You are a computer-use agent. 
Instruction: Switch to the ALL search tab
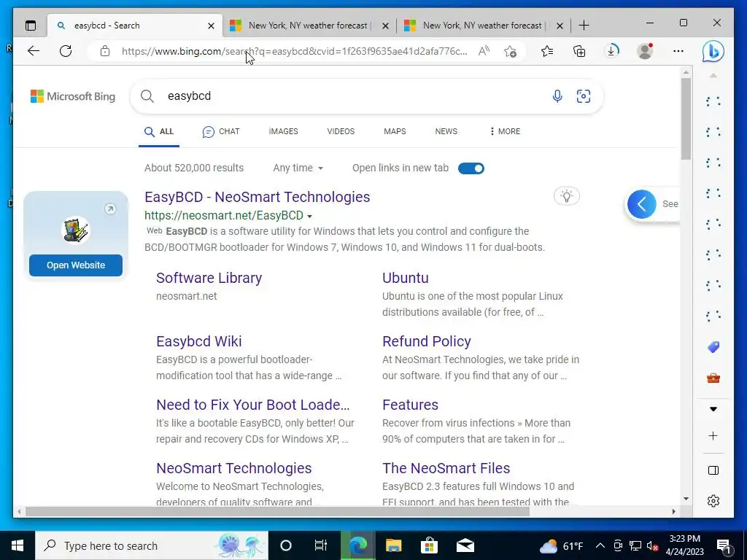point(159,131)
